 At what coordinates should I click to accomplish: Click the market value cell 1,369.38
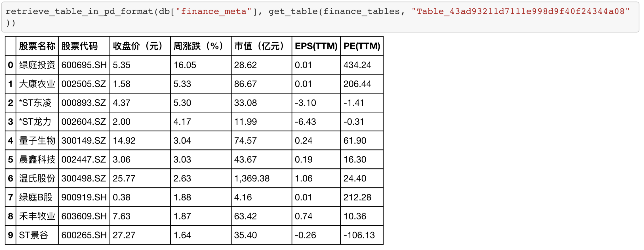point(252,178)
